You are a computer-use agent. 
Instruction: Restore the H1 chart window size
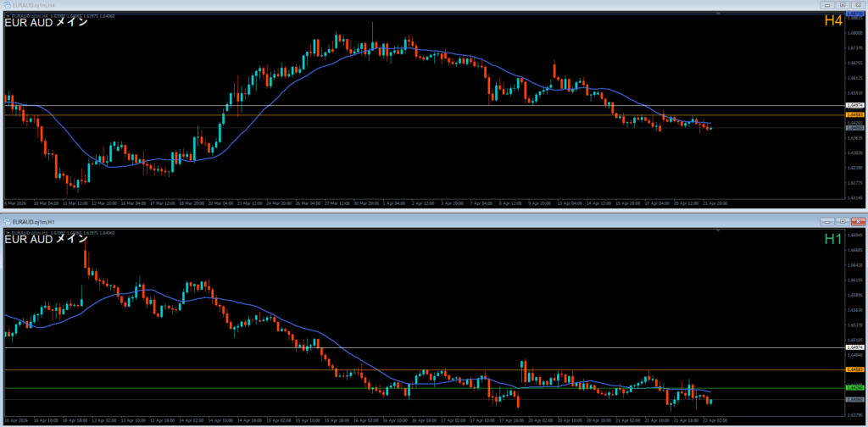pos(844,220)
